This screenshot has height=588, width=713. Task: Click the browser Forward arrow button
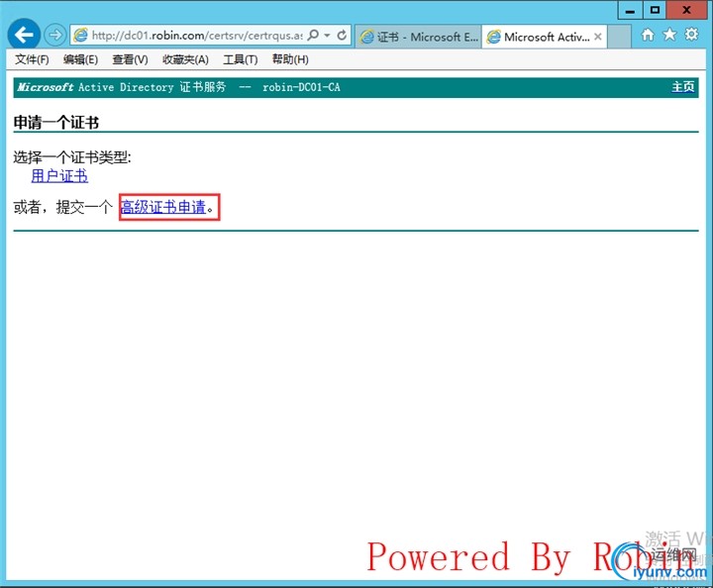pos(55,35)
